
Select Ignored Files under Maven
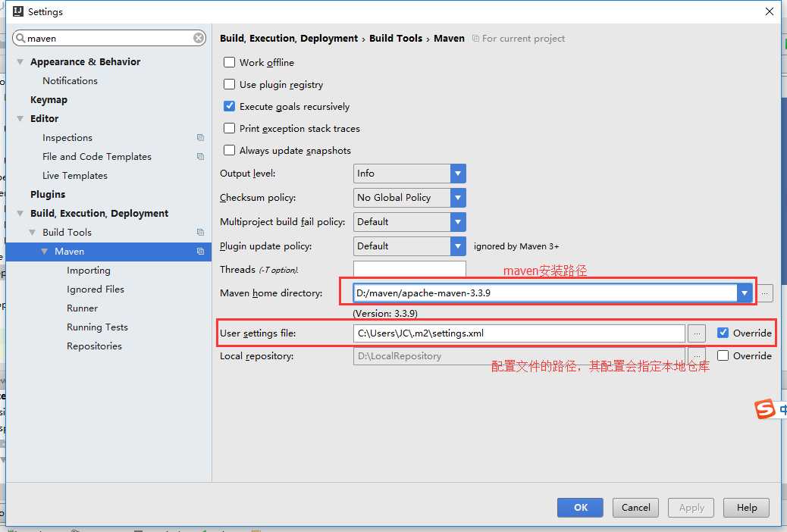[96, 289]
